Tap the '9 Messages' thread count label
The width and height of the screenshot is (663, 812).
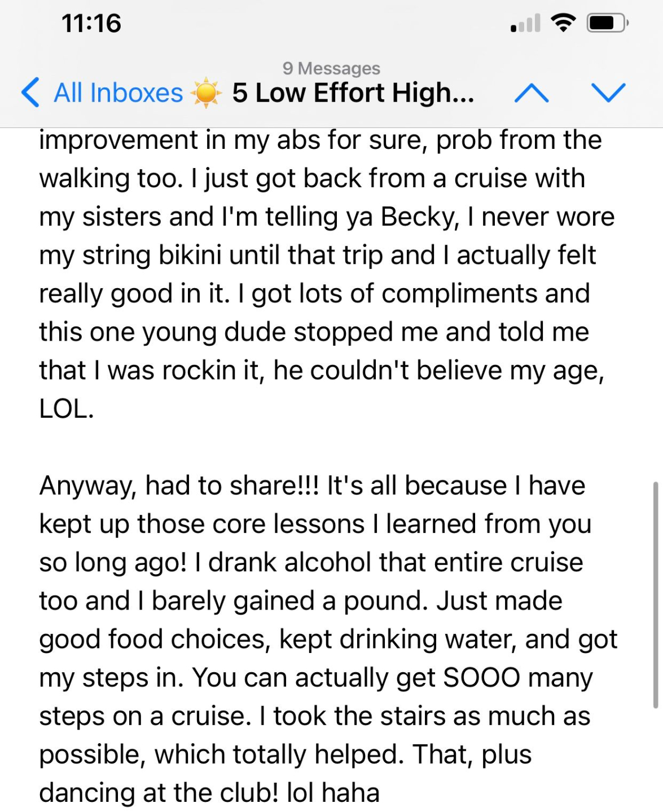(x=331, y=68)
